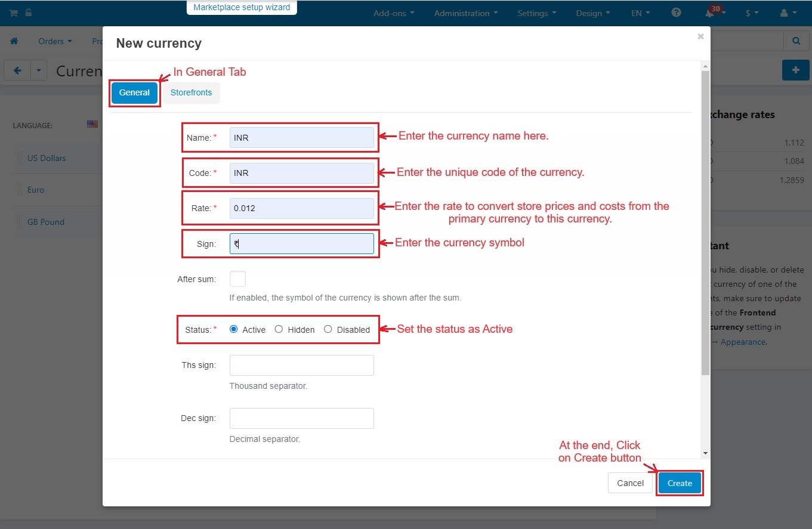812x529 pixels.
Task: Click the US flag language icon
Action: (92, 124)
